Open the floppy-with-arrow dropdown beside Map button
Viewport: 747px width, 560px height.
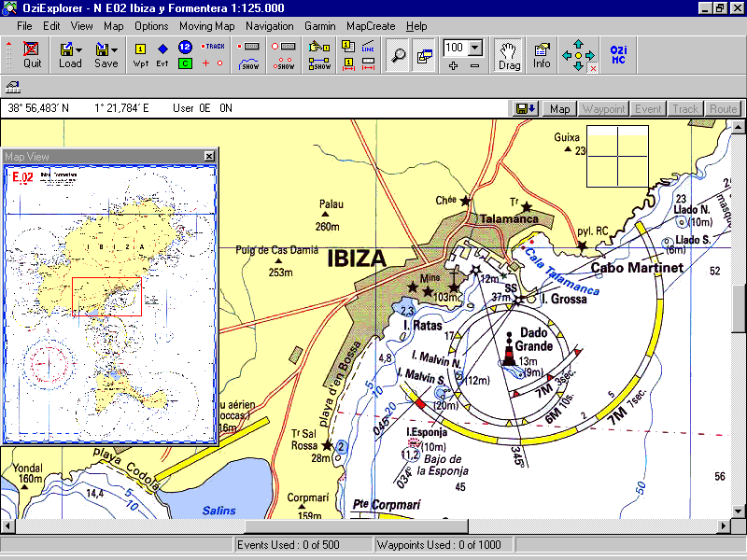[x=526, y=108]
